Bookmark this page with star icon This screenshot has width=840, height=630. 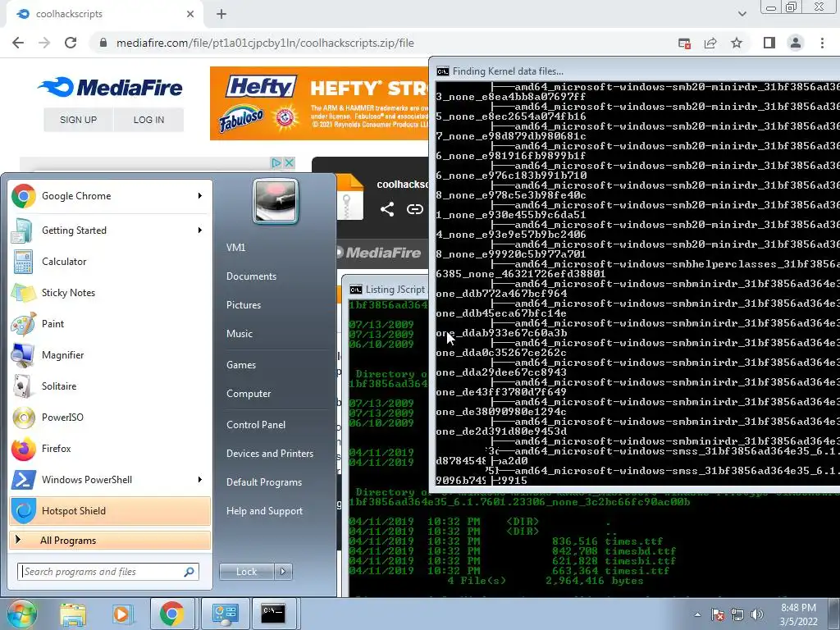pos(737,43)
